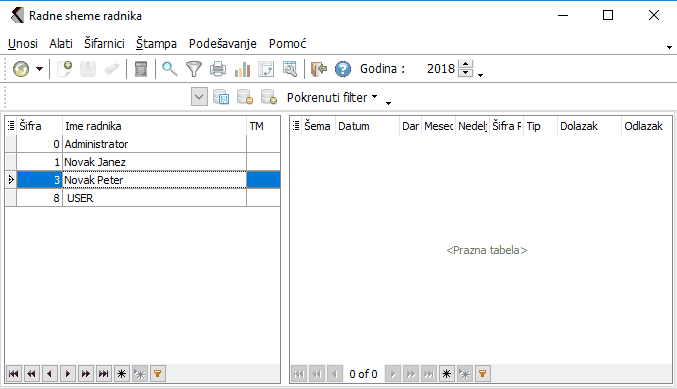677x389 pixels.
Task: Open the funnel filter tool
Action: click(194, 69)
